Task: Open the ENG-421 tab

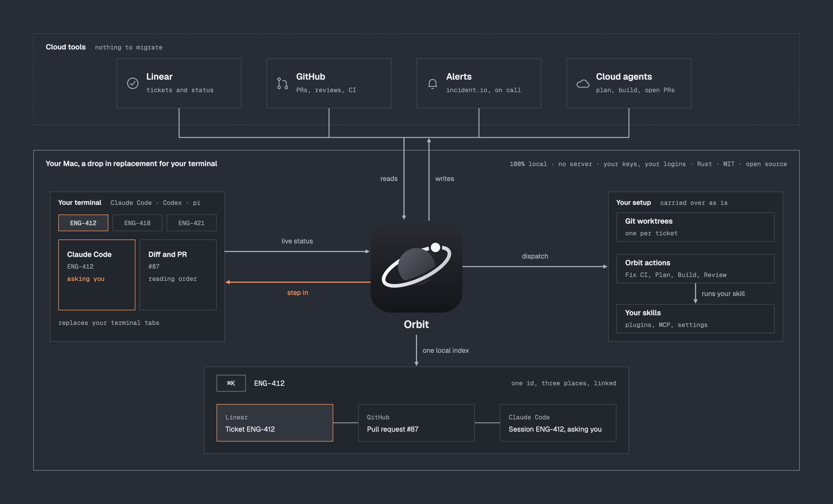Action: pos(191,223)
